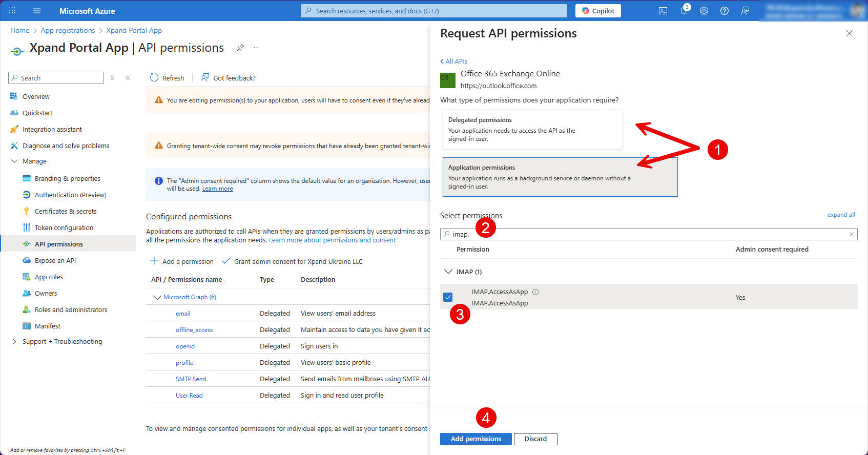
Task: Clear the imap. permission search text
Action: [x=851, y=234]
